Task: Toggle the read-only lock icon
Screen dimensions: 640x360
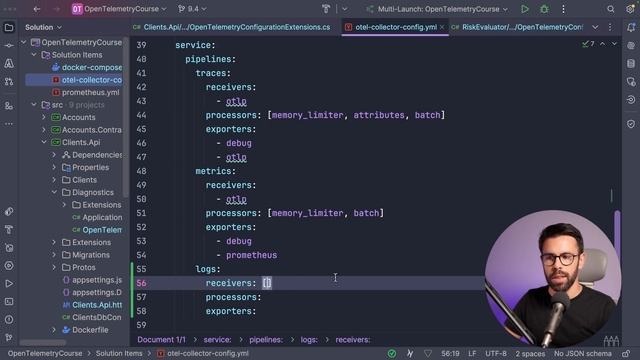Action: [626, 353]
